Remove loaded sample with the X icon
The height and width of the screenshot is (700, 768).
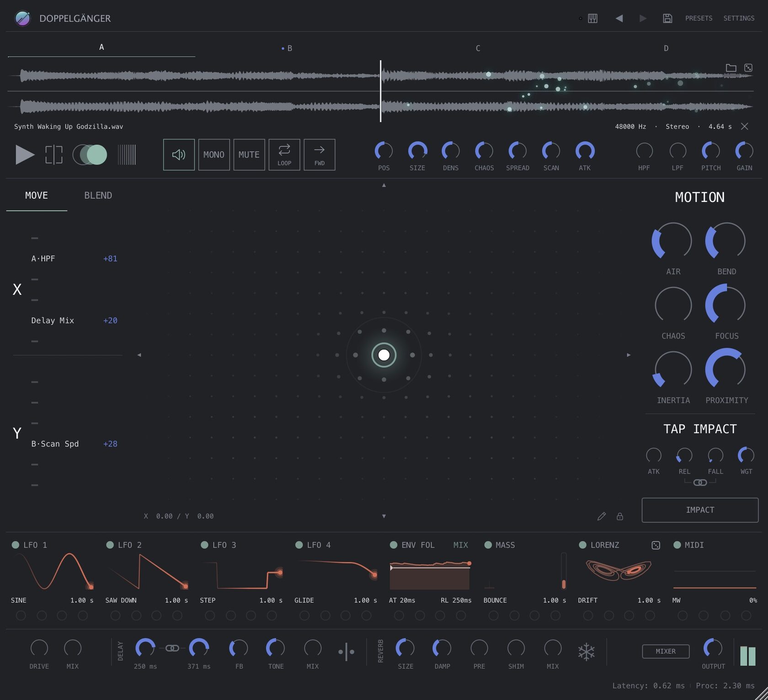(x=745, y=126)
